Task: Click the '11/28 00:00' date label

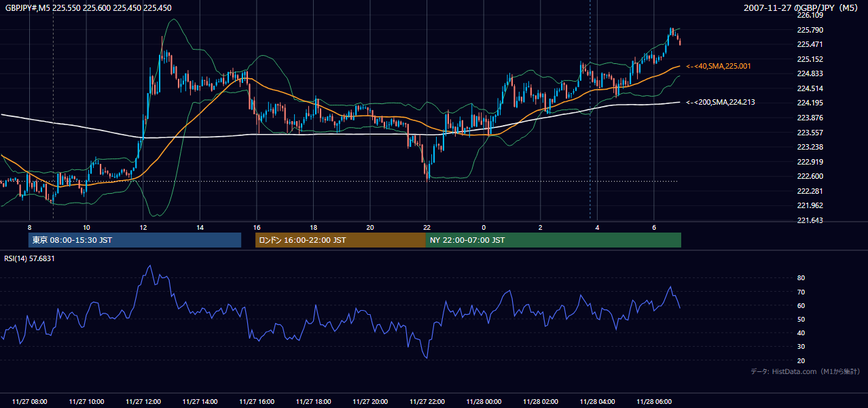Action: [484, 402]
